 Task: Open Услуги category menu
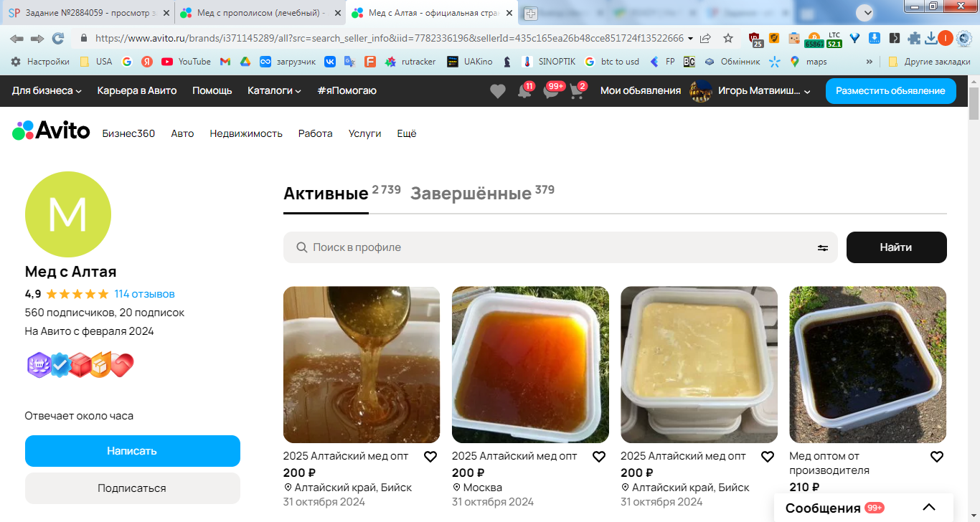coord(365,133)
